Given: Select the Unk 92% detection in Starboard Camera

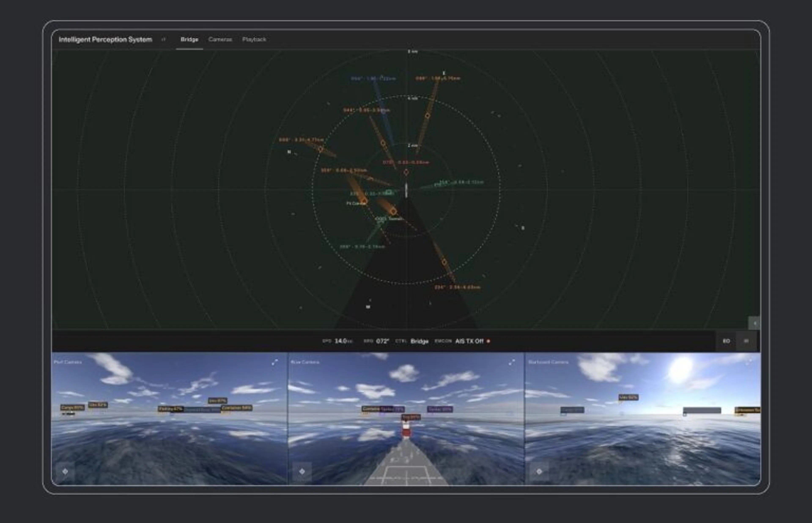Looking at the screenshot, I should click(x=628, y=397).
